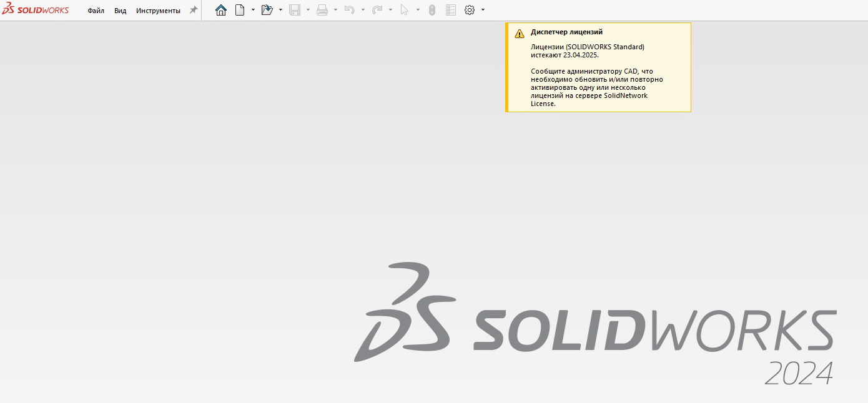Open the File Properties icon
Viewport: 868px width, 403px height.
point(451,11)
